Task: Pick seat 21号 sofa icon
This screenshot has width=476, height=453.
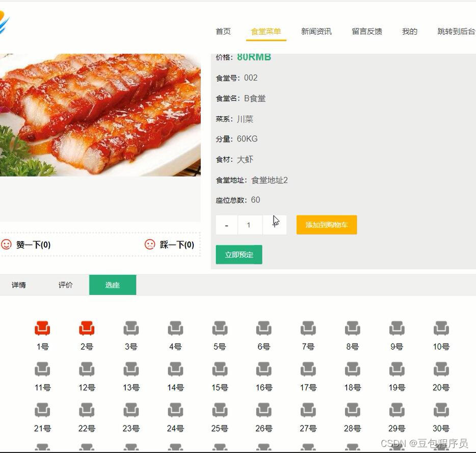Action: coord(42,410)
